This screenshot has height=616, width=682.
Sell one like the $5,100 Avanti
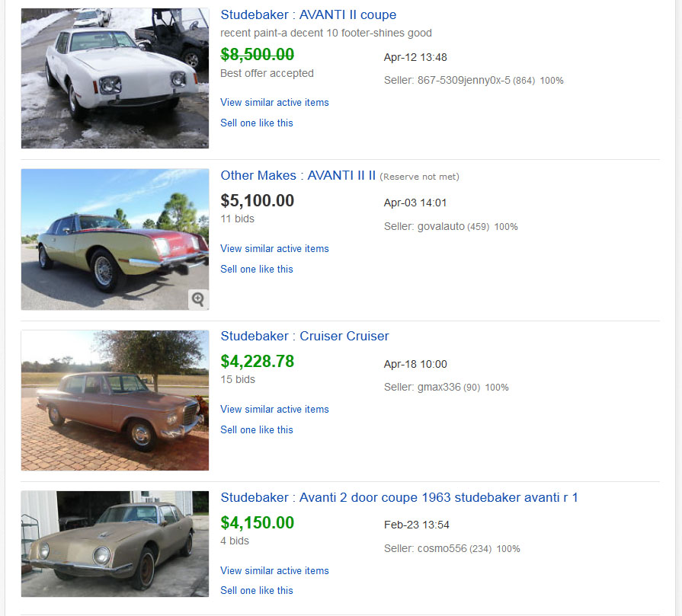point(257,269)
